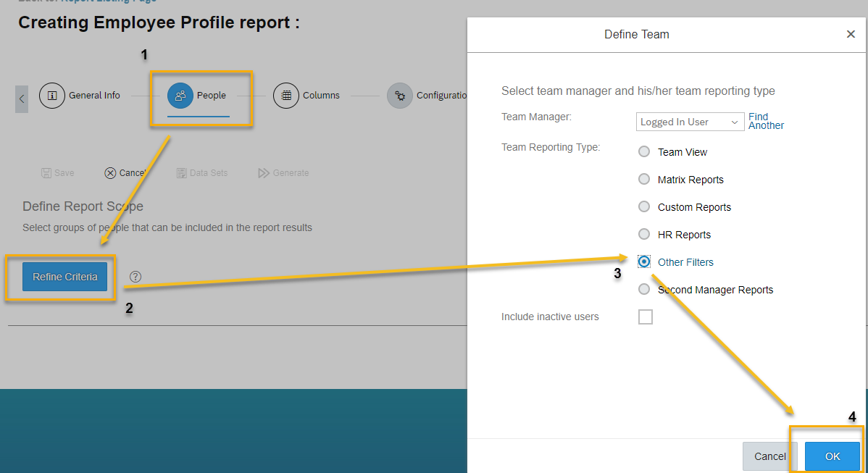Image resolution: width=868 pixels, height=473 pixels.
Task: Open the Configuration gear step icon
Action: point(400,96)
